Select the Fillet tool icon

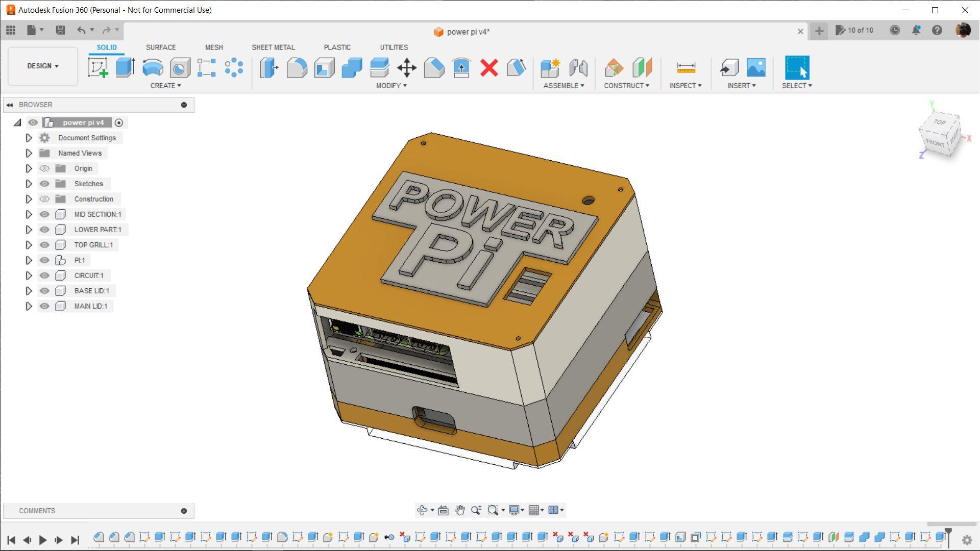coord(297,67)
